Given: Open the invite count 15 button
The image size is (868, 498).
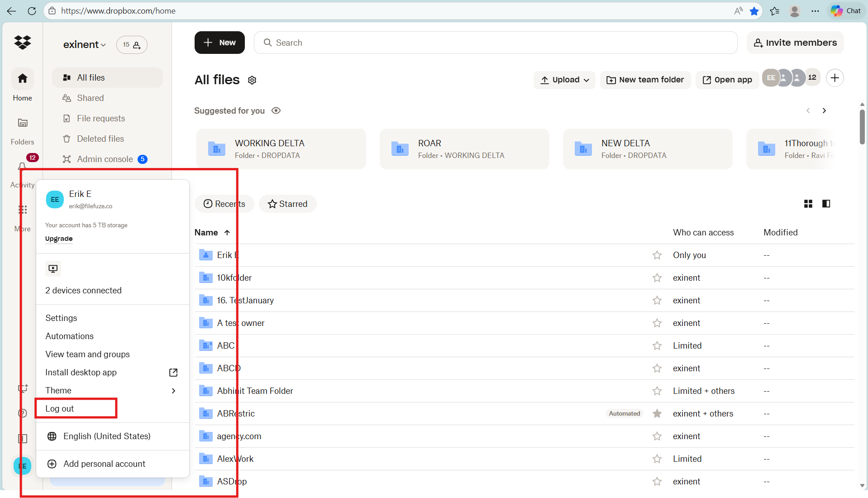Looking at the screenshot, I should [132, 45].
